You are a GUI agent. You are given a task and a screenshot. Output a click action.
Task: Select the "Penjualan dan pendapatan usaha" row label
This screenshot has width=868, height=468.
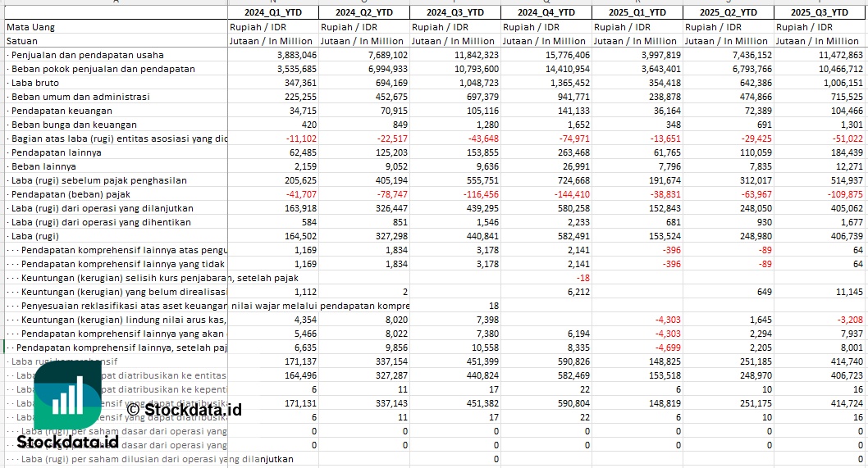pos(88,55)
